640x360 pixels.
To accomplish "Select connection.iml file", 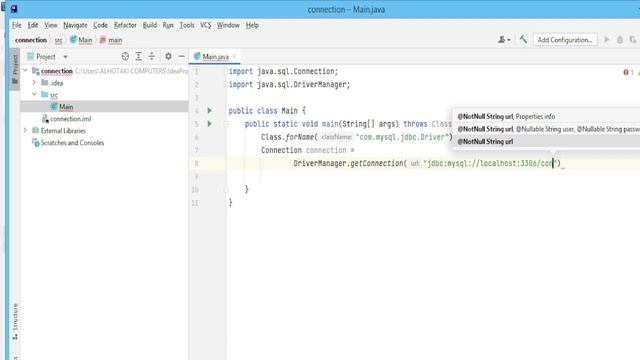I will [104, 119].
